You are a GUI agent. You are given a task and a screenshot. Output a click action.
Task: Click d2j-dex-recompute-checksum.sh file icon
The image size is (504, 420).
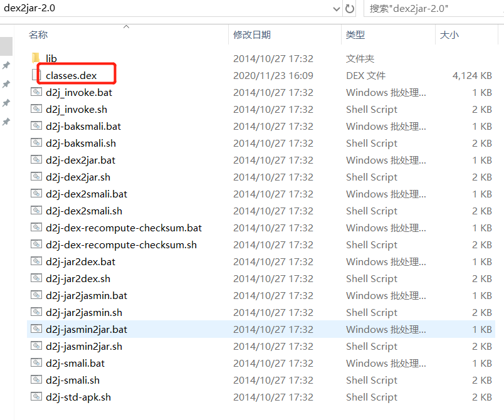point(36,244)
